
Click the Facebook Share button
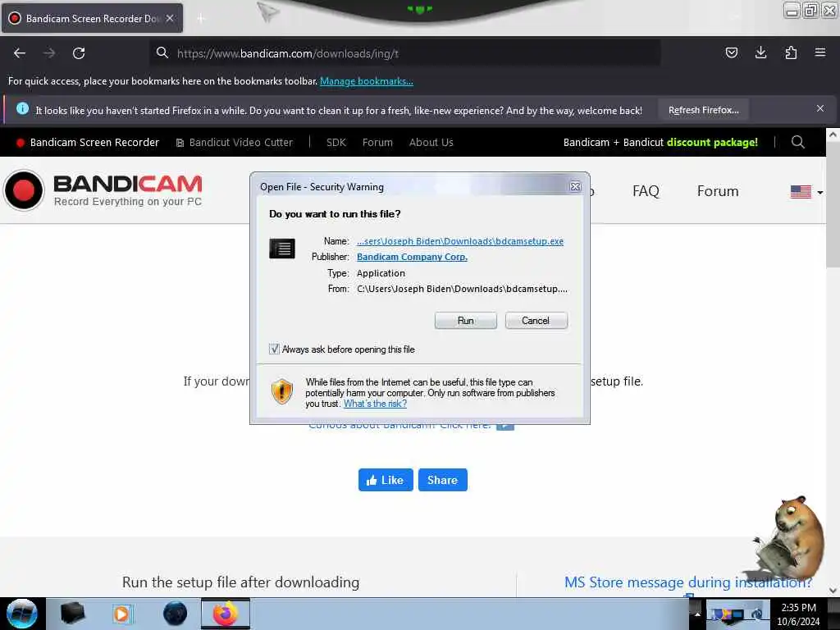tap(442, 480)
